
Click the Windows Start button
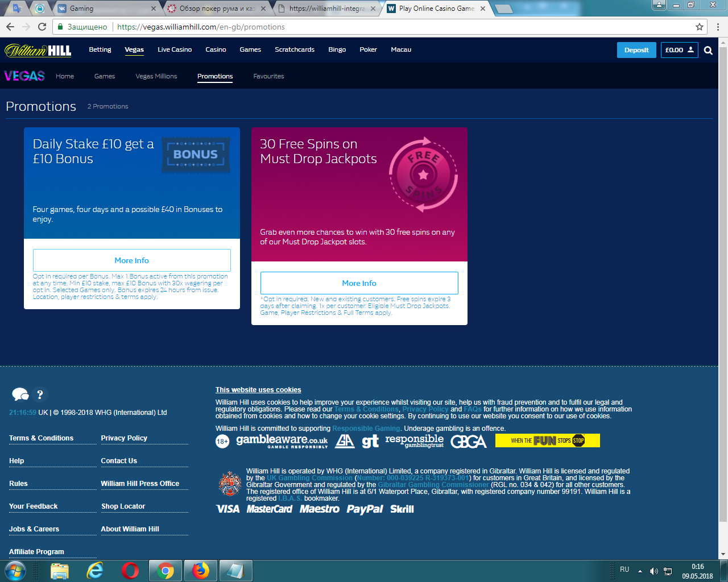pyautogui.click(x=15, y=570)
